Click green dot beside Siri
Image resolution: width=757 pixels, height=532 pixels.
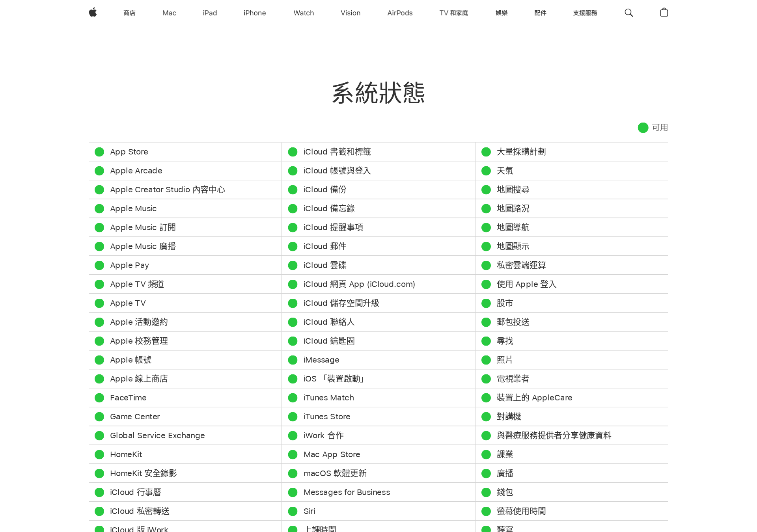tap(293, 511)
